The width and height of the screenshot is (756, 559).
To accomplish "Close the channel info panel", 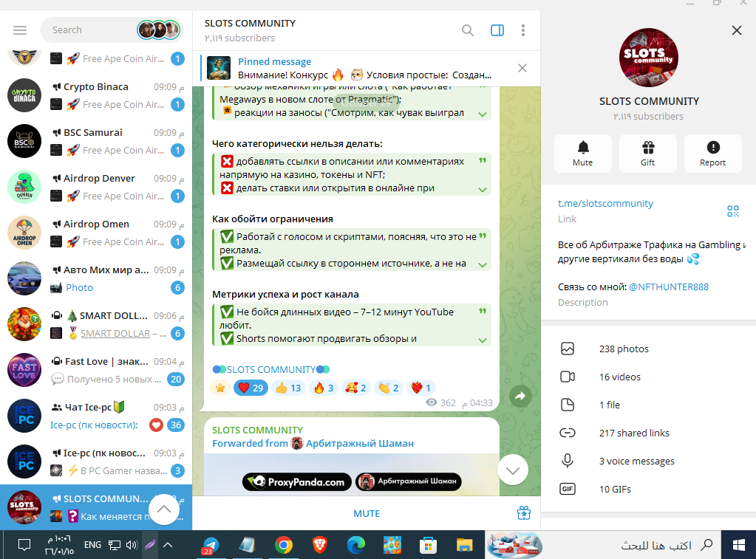I will 736,30.
